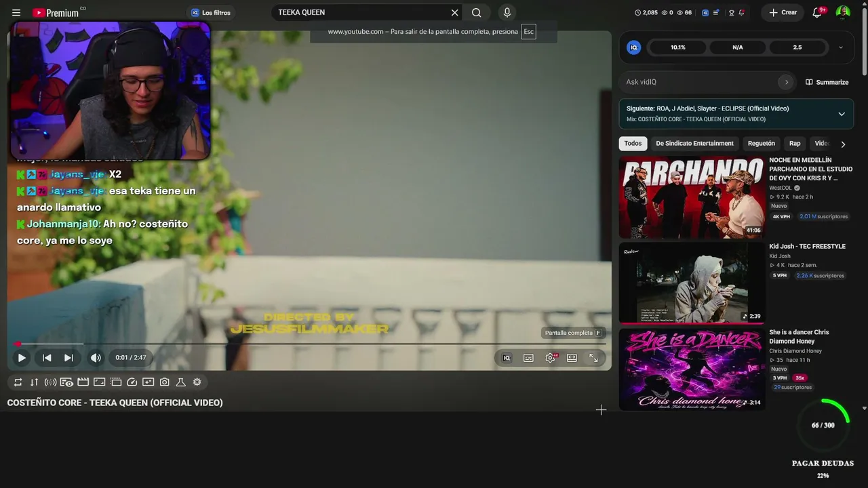This screenshot has width=868, height=488.
Task: Skip to the next video
Action: (x=68, y=358)
